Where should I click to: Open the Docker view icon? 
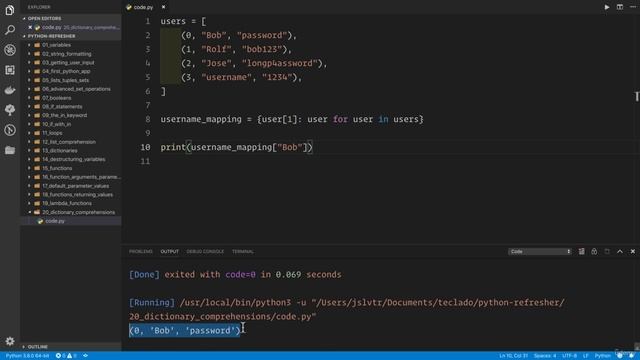pos(10,90)
